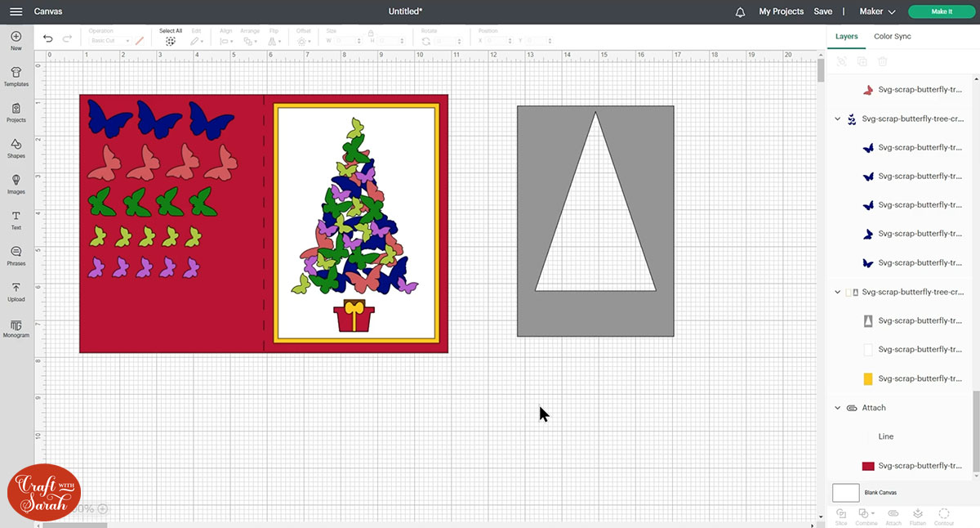The height and width of the screenshot is (528, 980).
Task: Switch to the Layers tab
Action: (x=847, y=36)
